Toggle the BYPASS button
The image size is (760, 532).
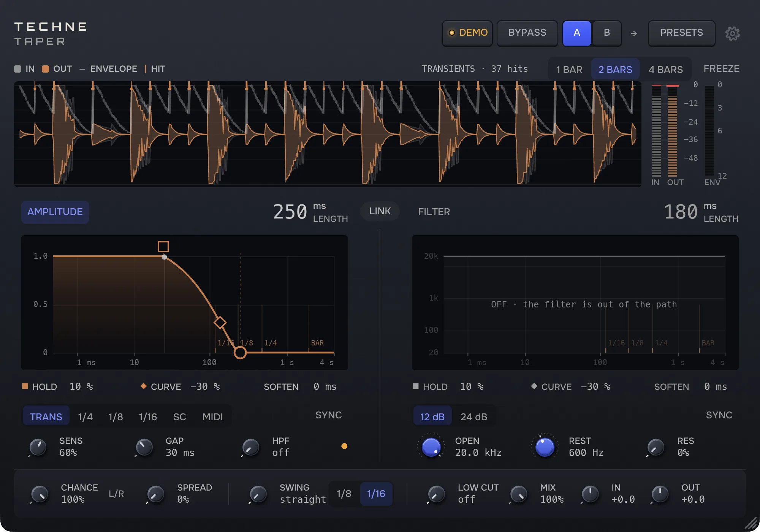pyautogui.click(x=527, y=33)
